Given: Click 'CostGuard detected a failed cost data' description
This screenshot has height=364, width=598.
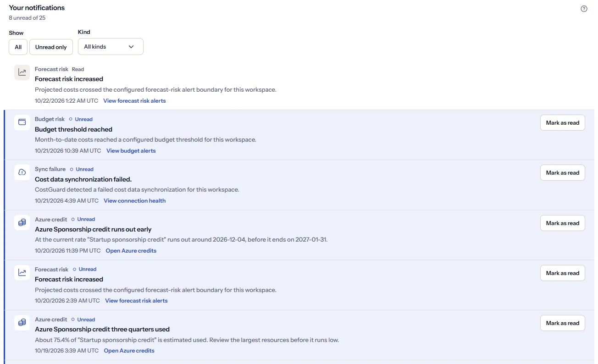Looking at the screenshot, I should point(137,189).
